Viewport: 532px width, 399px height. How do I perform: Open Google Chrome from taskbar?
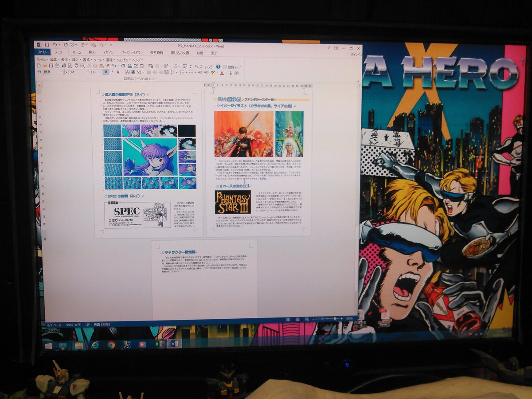click(111, 345)
